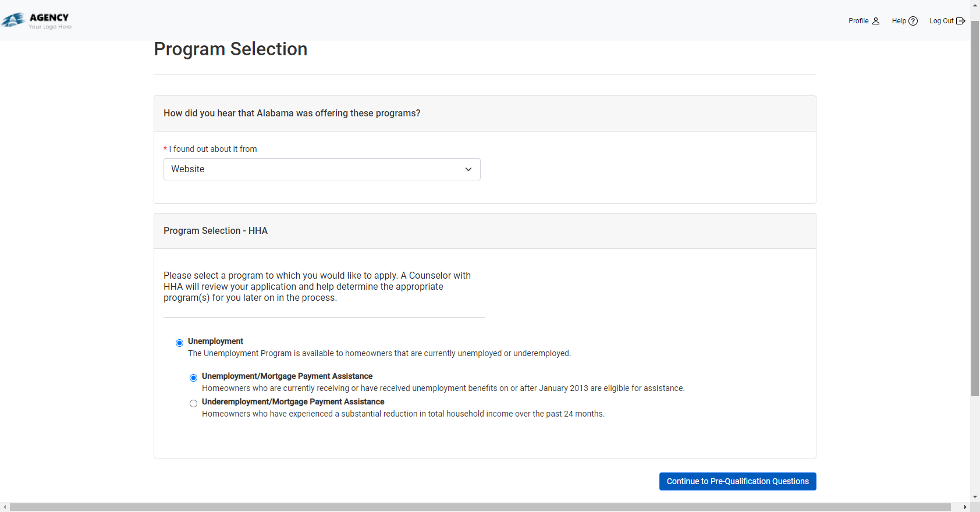
Task: Click the scroll left arrow icon
Action: coord(5,507)
